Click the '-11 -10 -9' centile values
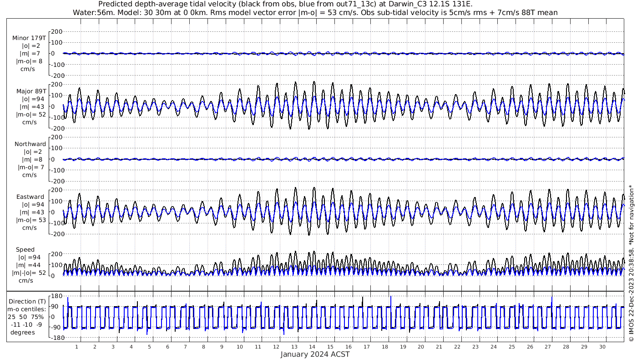This screenshot has width=637, height=364. (x=25, y=324)
